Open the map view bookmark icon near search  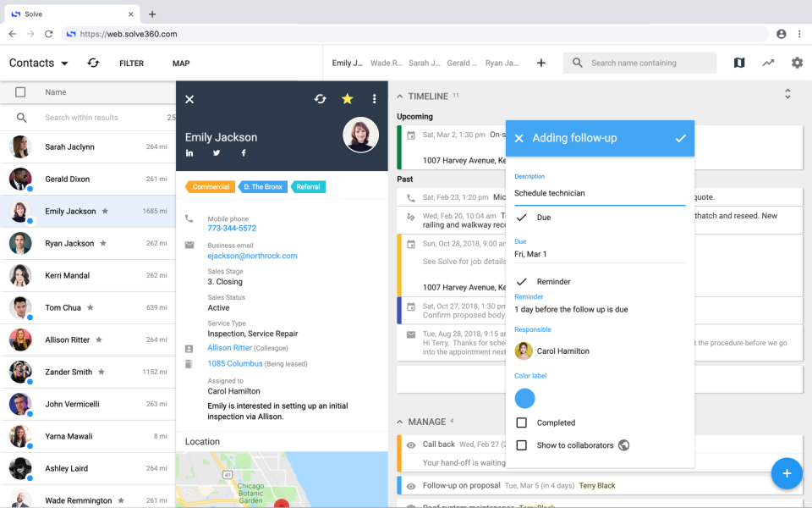click(738, 63)
